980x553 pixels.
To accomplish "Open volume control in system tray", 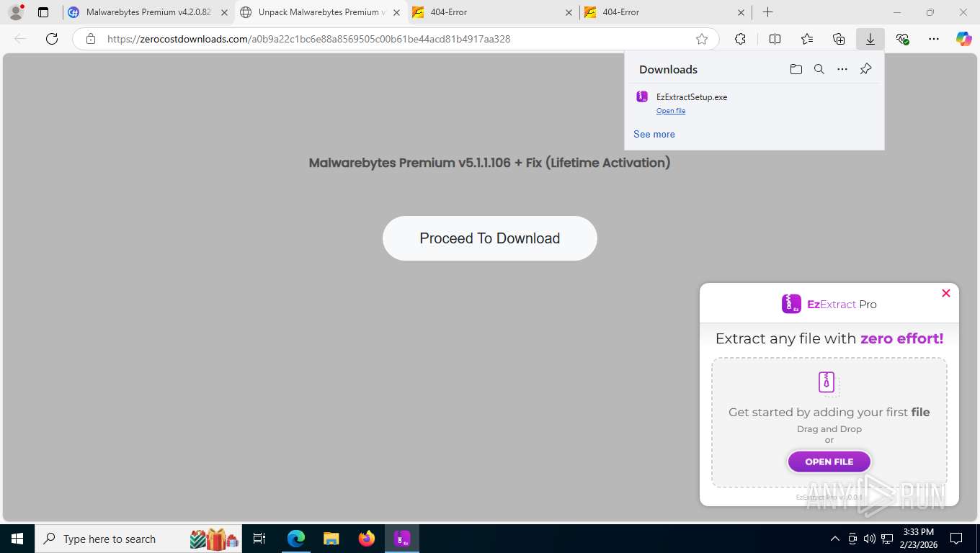I will [x=870, y=539].
